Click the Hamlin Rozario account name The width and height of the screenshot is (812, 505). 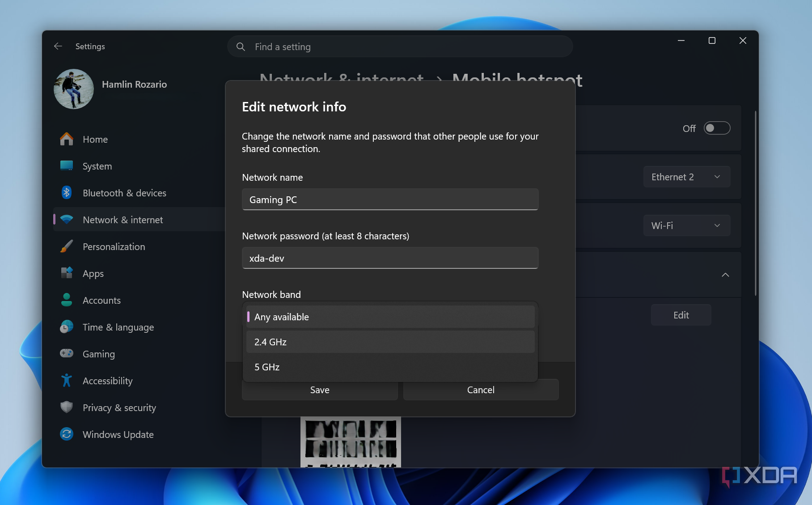[x=134, y=85]
